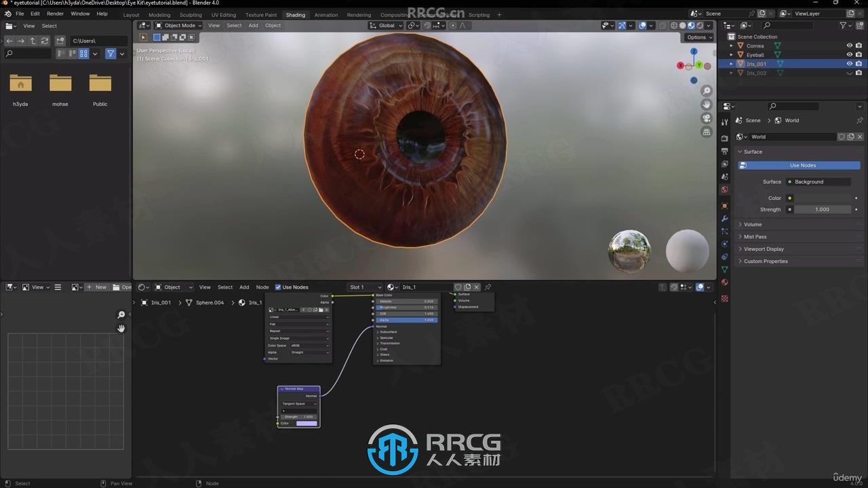Image resolution: width=868 pixels, height=488 pixels.
Task: Disable Cornea in renders camera icon
Action: tap(859, 46)
